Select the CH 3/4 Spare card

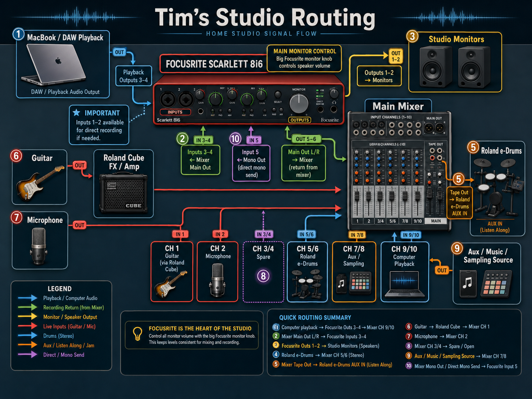click(x=263, y=272)
